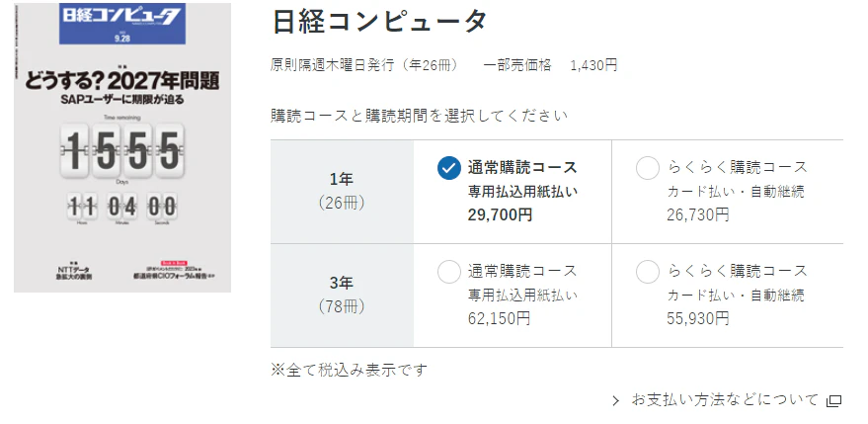Screen dimensions: 868x424
Task: Click the ※全て税込み表示です note
Action: 350,370
